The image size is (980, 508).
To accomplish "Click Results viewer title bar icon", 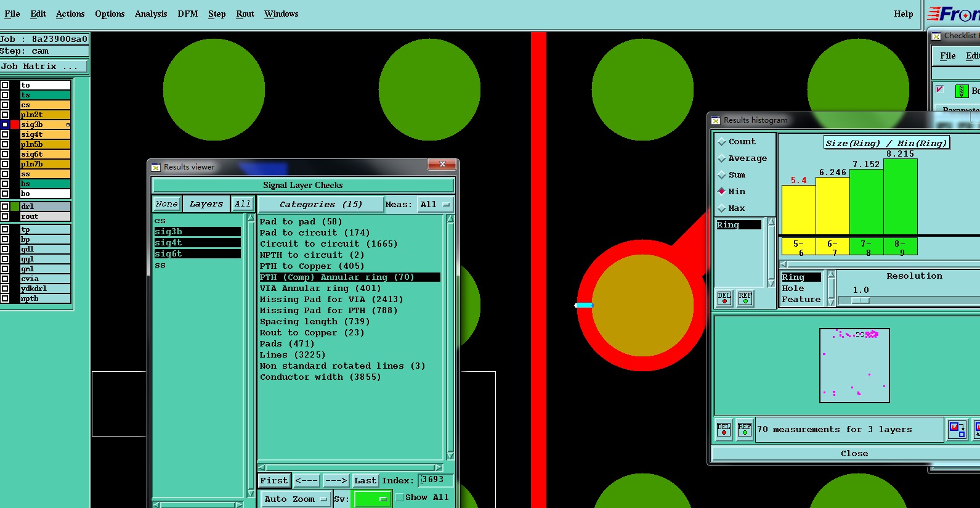I will (156, 167).
